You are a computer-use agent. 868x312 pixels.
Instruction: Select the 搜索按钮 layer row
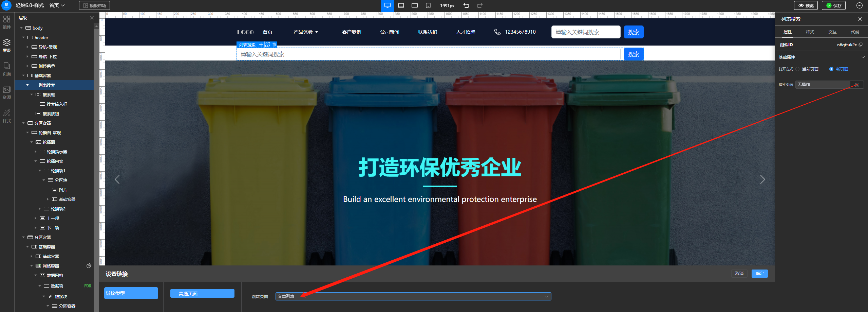54,114
